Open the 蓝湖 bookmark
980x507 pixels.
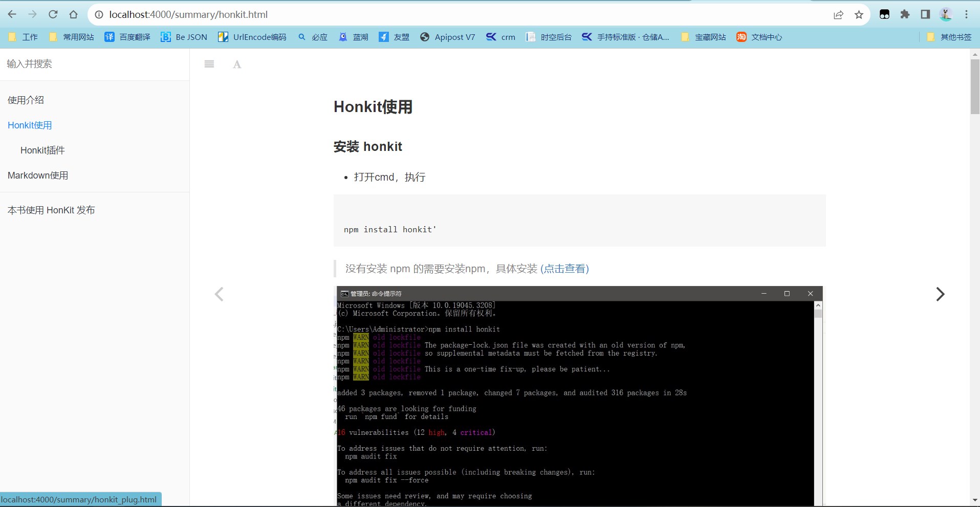(x=353, y=37)
